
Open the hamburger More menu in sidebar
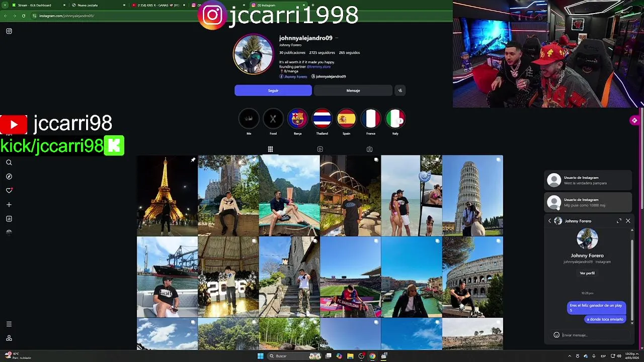(x=9, y=324)
